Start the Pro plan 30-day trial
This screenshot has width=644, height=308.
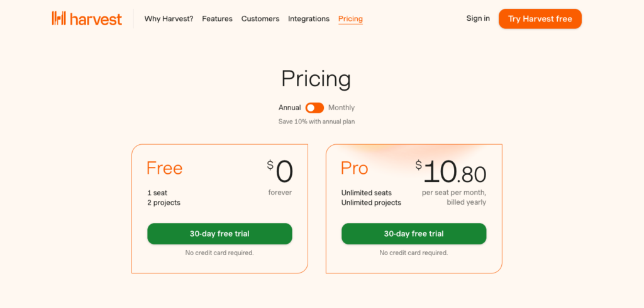[x=414, y=234]
